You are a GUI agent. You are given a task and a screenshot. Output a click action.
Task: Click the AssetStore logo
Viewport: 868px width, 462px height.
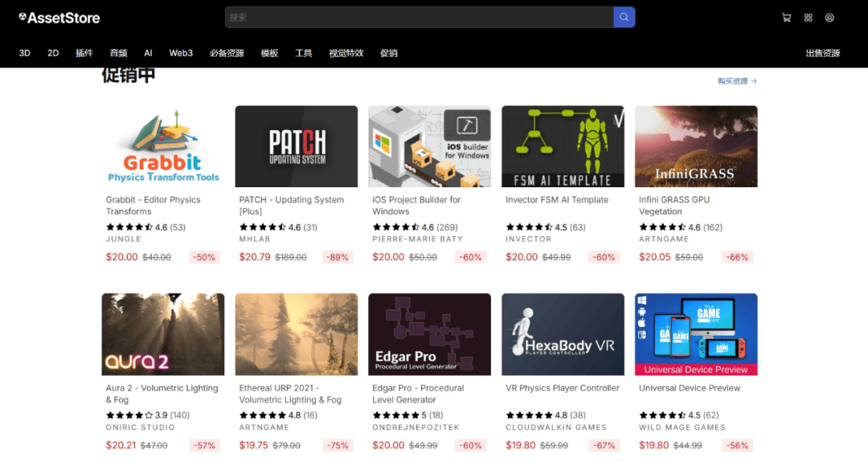coord(59,18)
